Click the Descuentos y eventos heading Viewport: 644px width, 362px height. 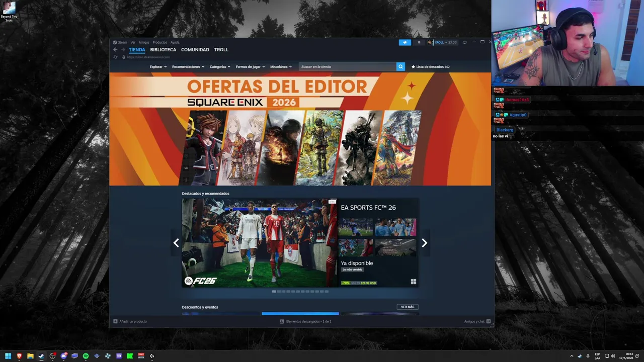(200, 307)
